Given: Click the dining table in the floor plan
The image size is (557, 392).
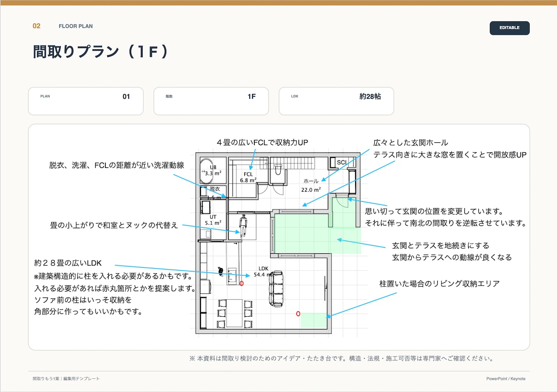Looking at the screenshot, I should click(x=235, y=313).
